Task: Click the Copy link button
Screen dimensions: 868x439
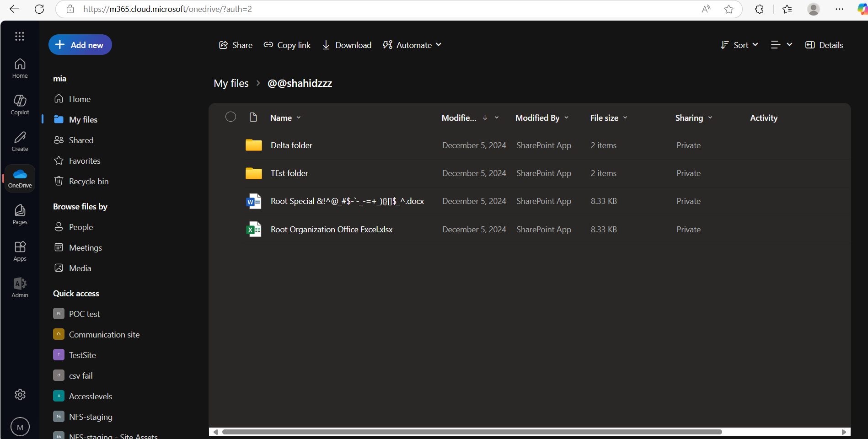Action: (287, 45)
